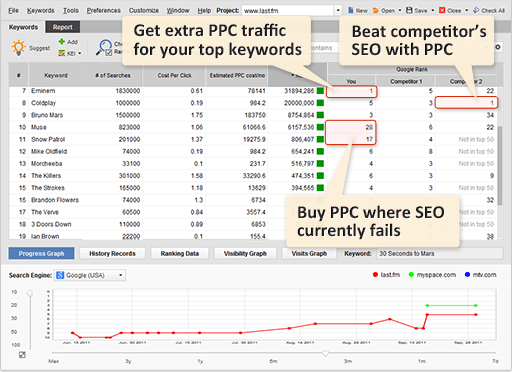Select the 3 Doors Down keyword row
512x372 pixels.
pos(253,224)
